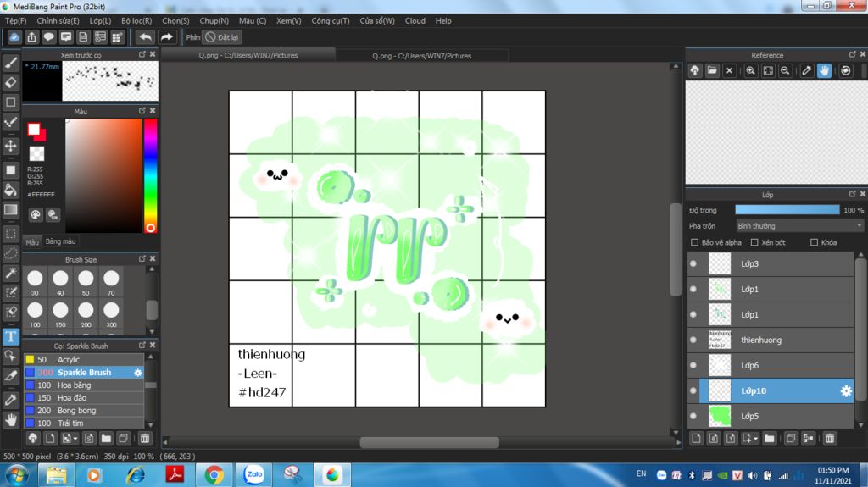The height and width of the screenshot is (487, 868).
Task: Click the brush preview thumbnail
Action: (110, 80)
